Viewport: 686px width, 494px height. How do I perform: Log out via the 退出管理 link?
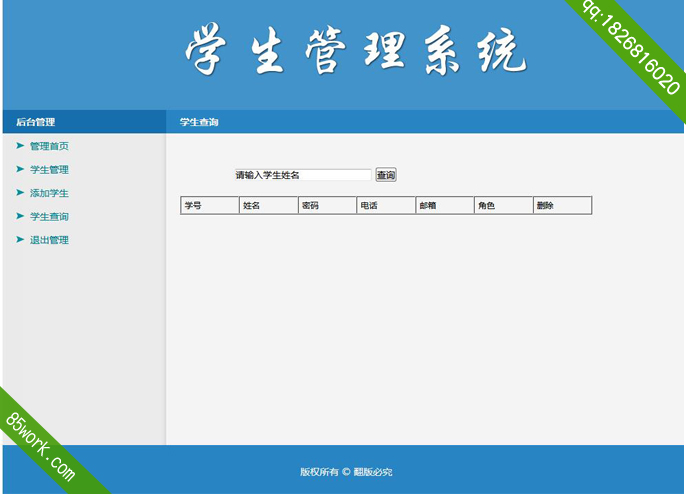49,240
